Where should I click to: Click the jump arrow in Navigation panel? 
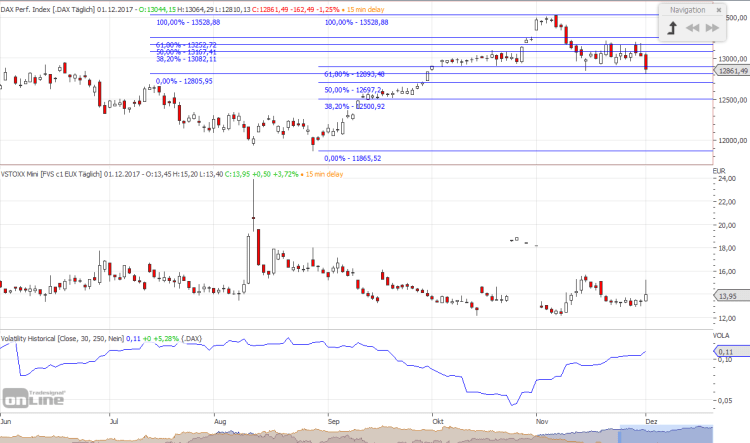click(x=673, y=28)
